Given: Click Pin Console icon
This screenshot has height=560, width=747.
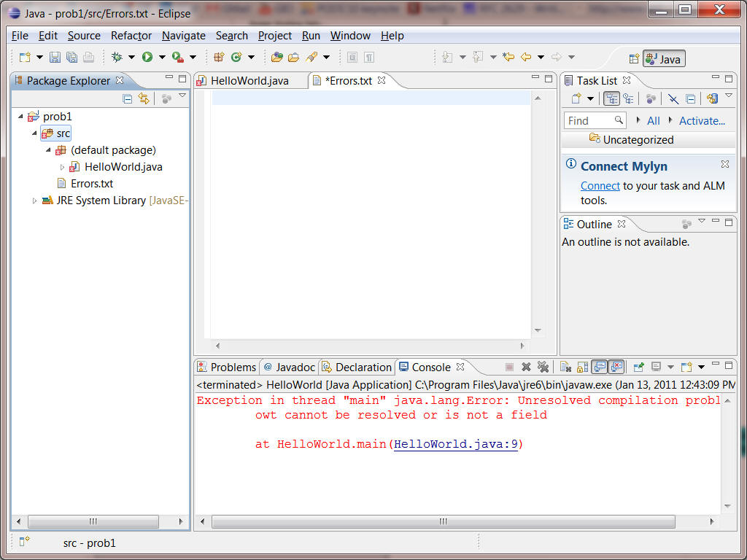Looking at the screenshot, I should [639, 367].
